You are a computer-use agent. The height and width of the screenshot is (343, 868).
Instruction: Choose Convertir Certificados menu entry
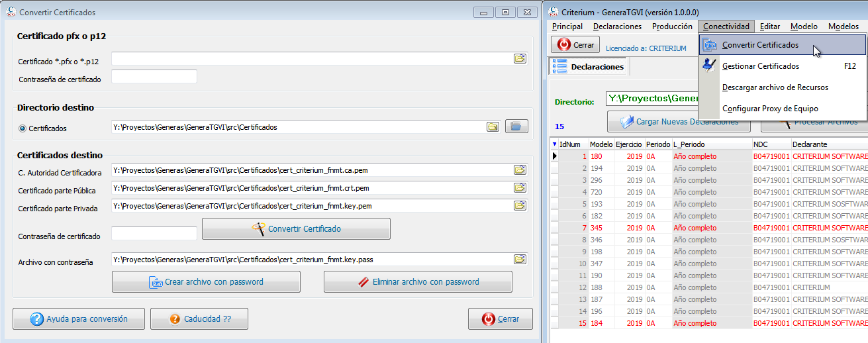[783, 45]
